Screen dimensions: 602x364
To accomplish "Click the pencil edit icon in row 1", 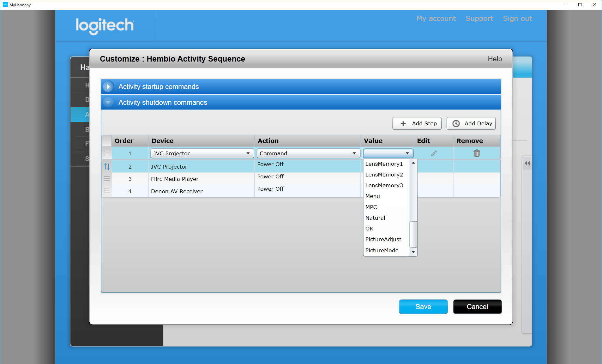I will 434,153.
